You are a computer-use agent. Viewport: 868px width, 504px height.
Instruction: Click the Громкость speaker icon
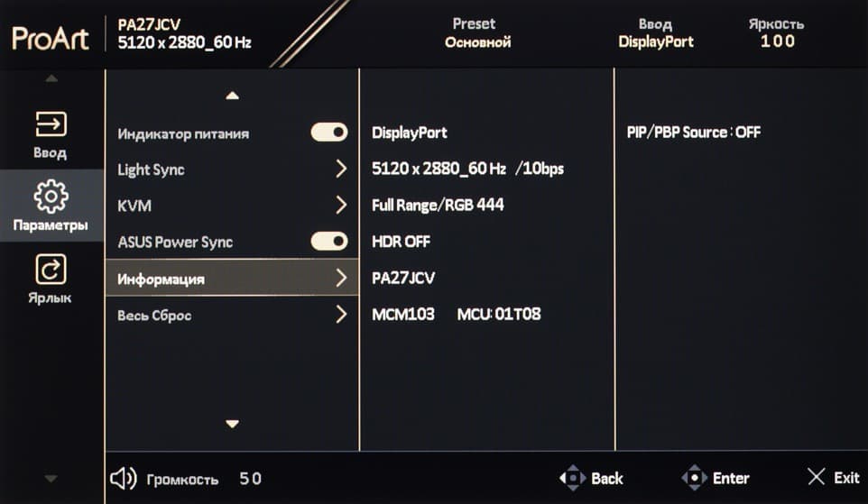point(122,478)
